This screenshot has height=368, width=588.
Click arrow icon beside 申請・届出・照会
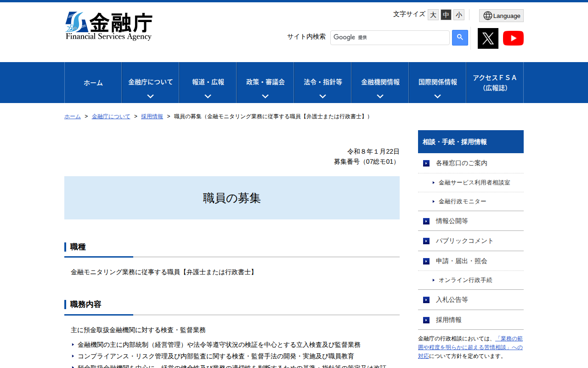click(x=426, y=261)
